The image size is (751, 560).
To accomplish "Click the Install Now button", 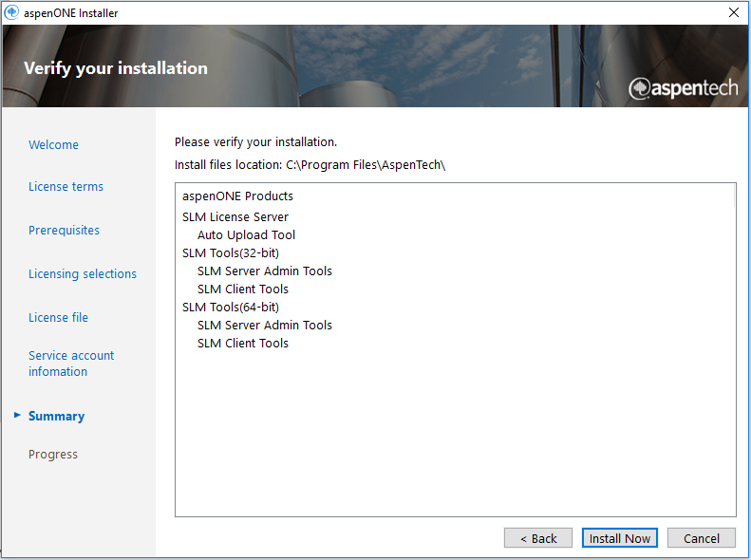I will [619, 538].
